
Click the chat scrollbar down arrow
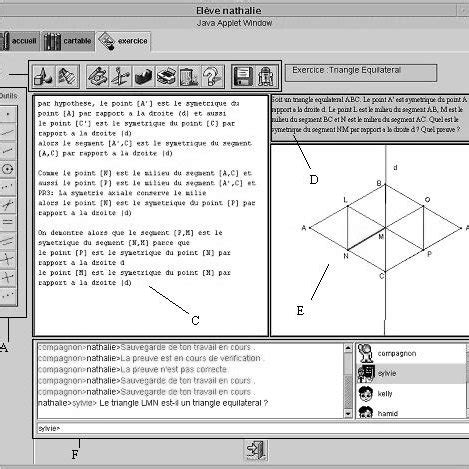[x=348, y=414]
